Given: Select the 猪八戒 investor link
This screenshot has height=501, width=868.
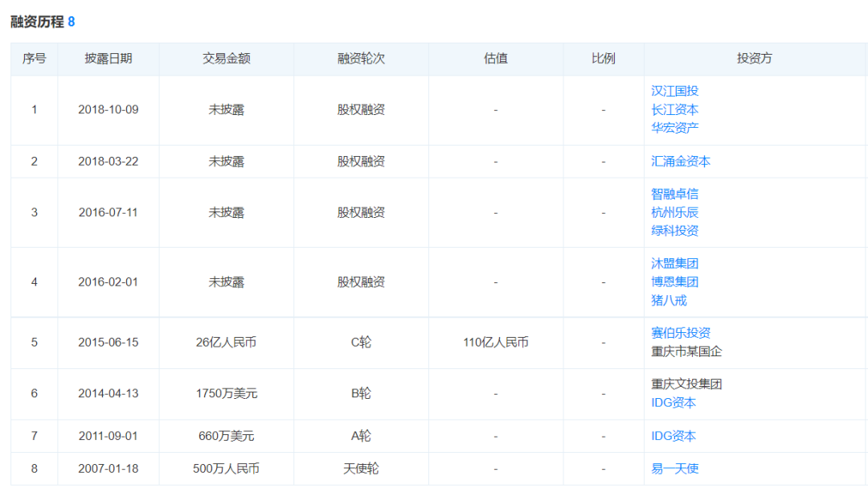Looking at the screenshot, I should click(669, 300).
